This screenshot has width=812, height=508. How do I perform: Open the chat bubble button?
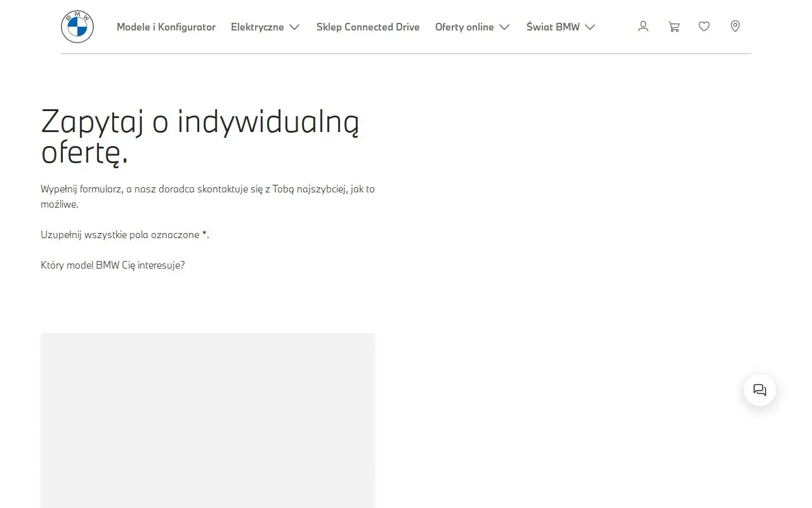[x=760, y=390]
